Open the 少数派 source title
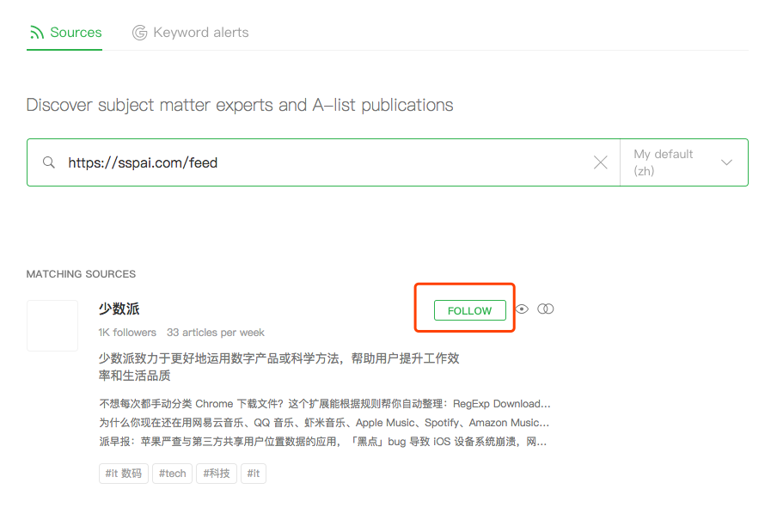Viewport: 777px width, 532px height. (119, 309)
